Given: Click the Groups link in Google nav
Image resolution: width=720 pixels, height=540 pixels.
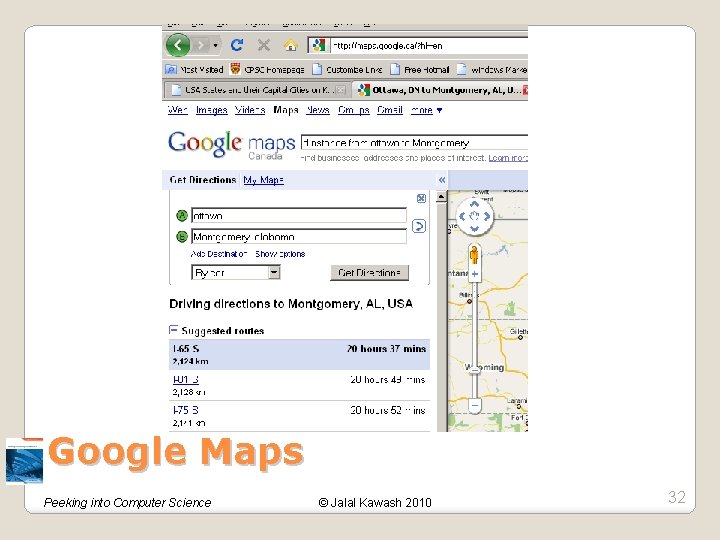Looking at the screenshot, I should [x=354, y=110].
